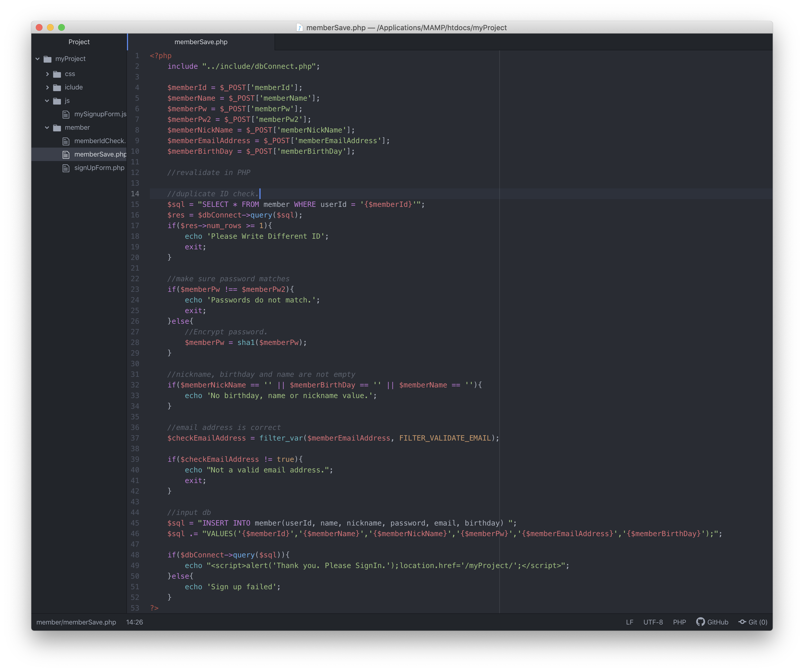The image size is (804, 672).
Task: Click line number 1 in the gutter
Action: pyautogui.click(x=137, y=56)
